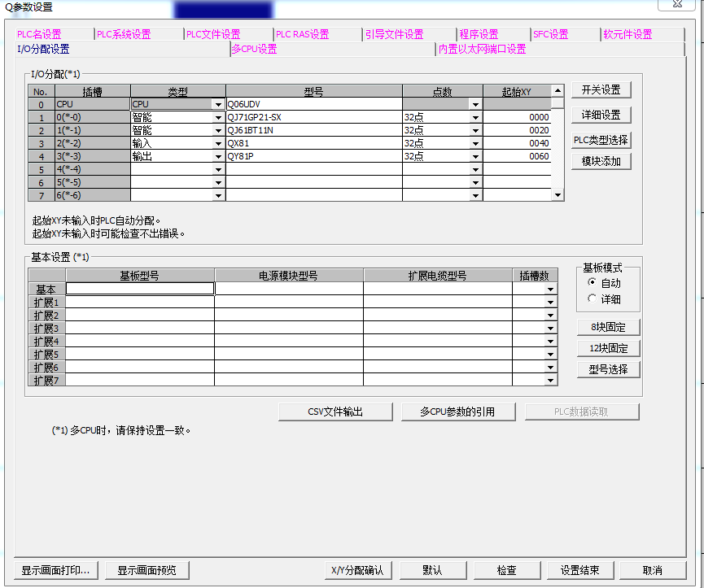The width and height of the screenshot is (704, 588).
Task: Switch to the PLC系统设置 tab
Action: pos(124,34)
